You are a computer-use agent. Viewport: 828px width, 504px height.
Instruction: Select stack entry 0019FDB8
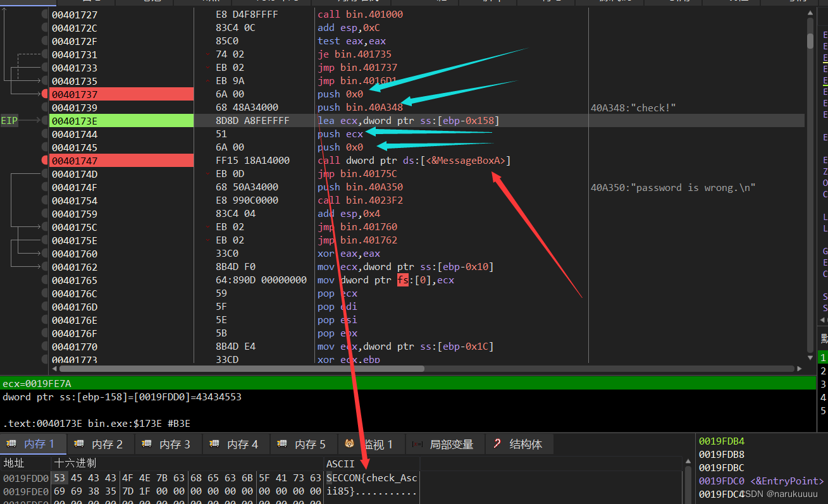coord(721,455)
